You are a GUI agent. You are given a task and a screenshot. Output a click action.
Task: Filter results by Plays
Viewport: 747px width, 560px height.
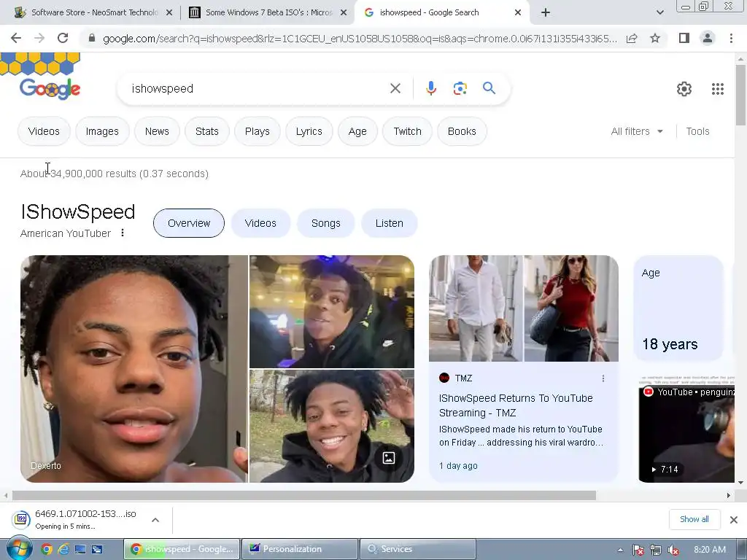point(258,131)
